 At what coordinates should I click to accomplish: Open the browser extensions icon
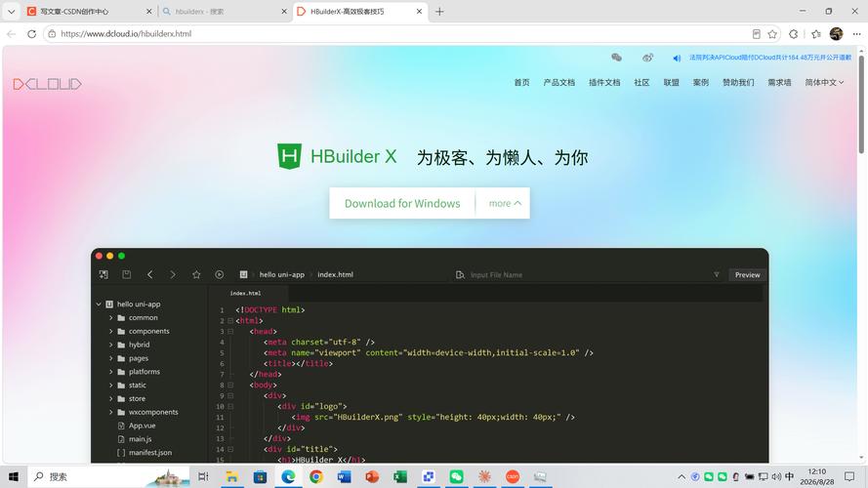point(793,34)
